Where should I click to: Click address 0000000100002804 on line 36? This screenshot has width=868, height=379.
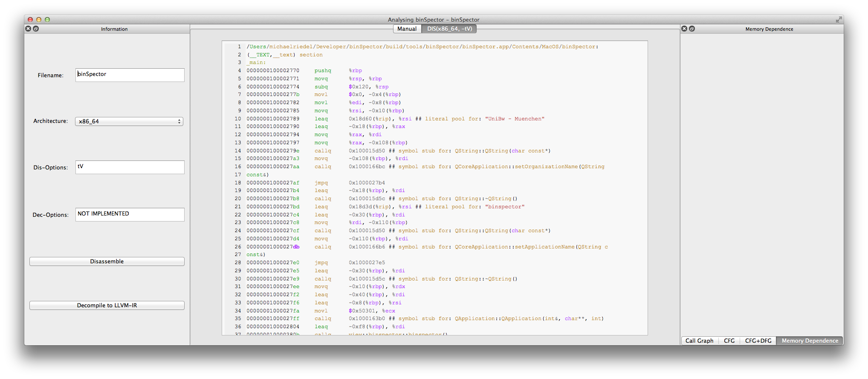point(273,327)
